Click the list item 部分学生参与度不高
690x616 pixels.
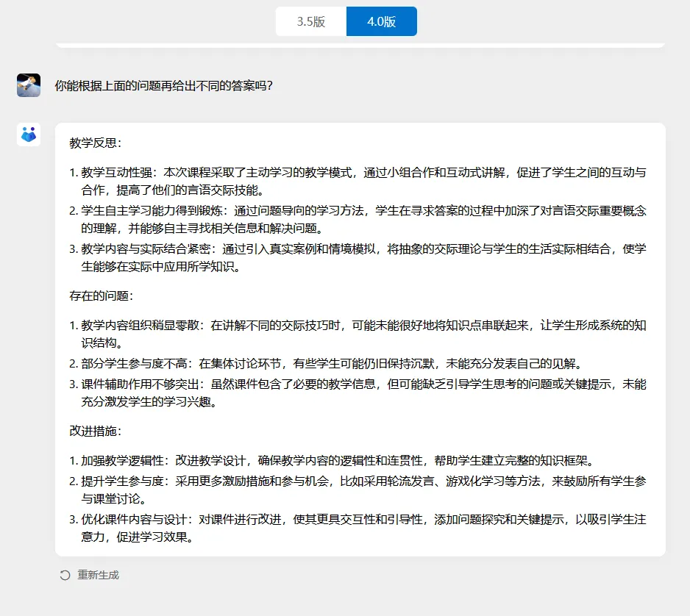click(326, 364)
